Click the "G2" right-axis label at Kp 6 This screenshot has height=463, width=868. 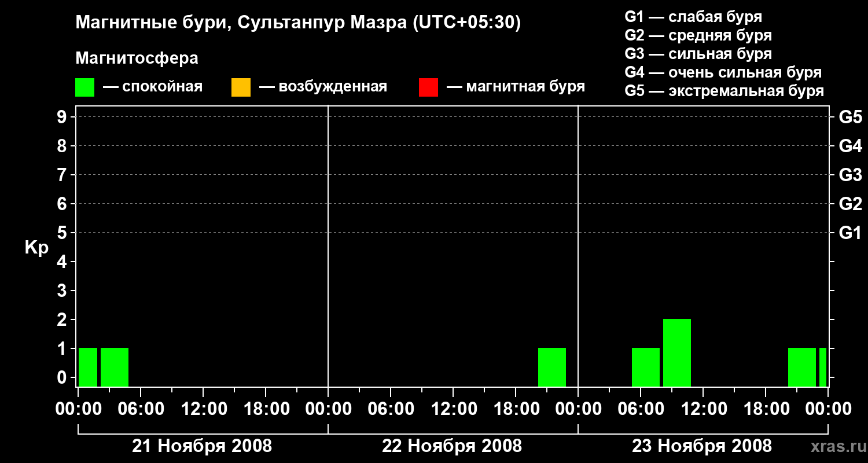click(x=851, y=204)
